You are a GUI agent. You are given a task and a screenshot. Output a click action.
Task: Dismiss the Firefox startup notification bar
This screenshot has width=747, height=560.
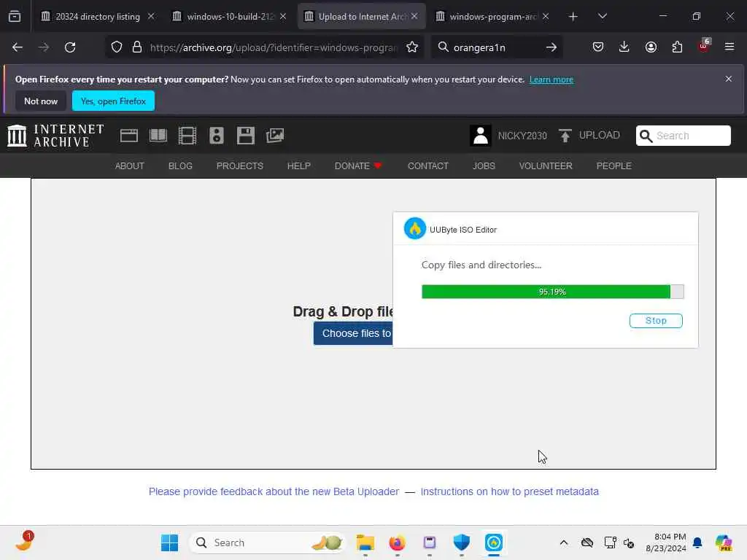[729, 79]
